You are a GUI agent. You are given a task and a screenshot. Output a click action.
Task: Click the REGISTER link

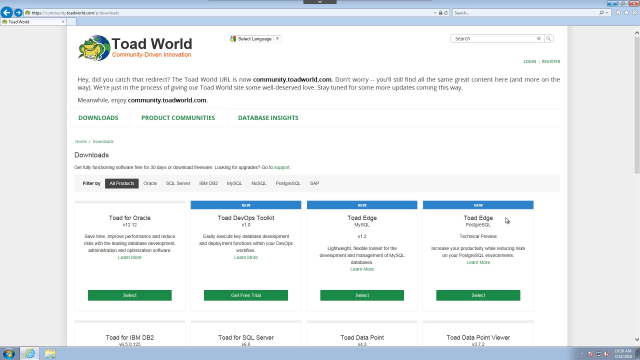point(551,62)
